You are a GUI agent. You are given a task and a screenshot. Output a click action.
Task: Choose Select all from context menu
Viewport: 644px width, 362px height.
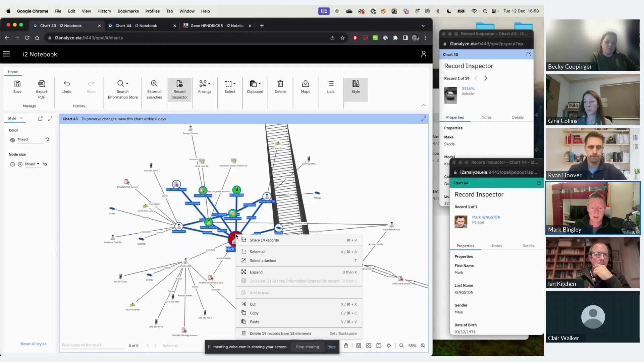pyautogui.click(x=299, y=252)
